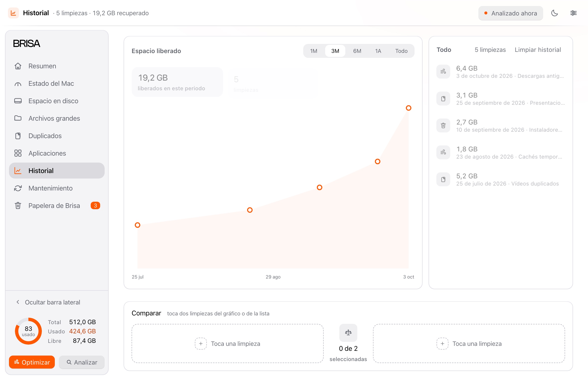
Task: Click the Analizado ahora status button
Action: [511, 13]
